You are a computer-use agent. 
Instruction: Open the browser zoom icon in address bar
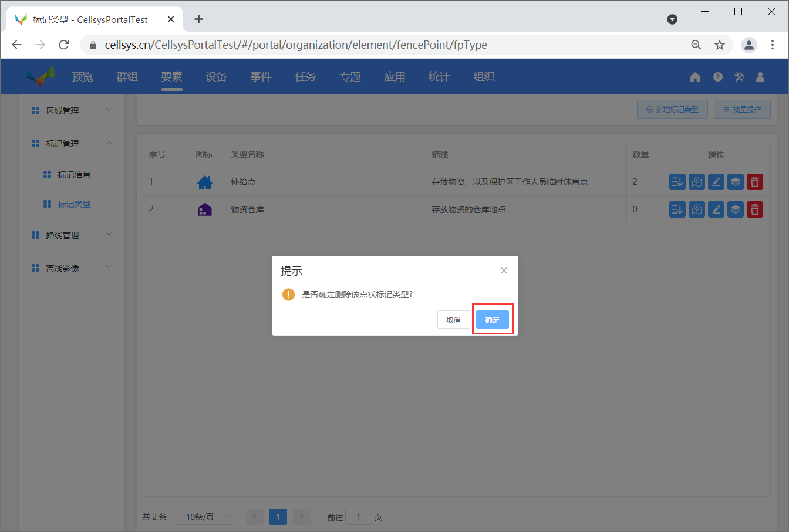[696, 45]
